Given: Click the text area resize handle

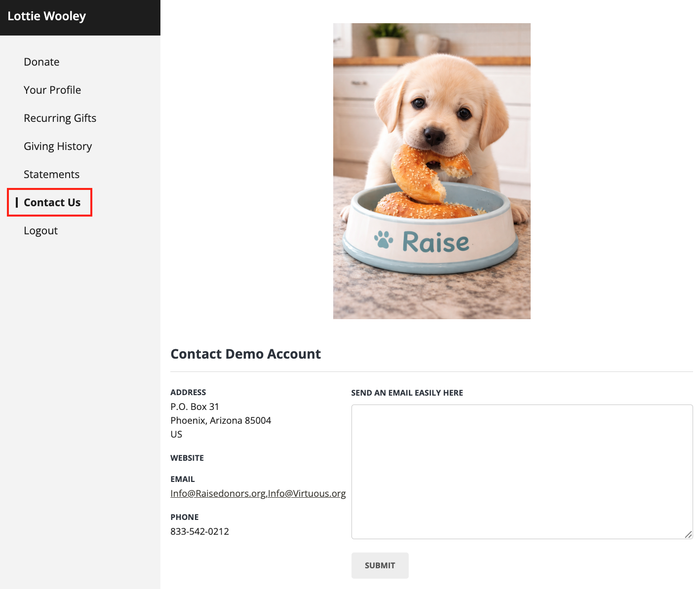Looking at the screenshot, I should point(688,534).
